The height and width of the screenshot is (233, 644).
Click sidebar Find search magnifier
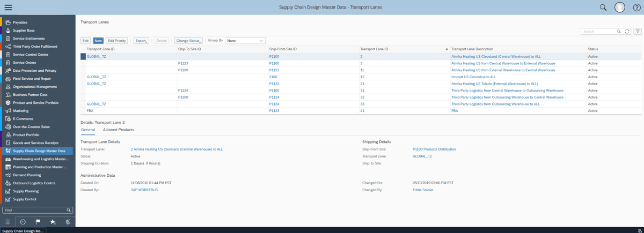point(69,210)
